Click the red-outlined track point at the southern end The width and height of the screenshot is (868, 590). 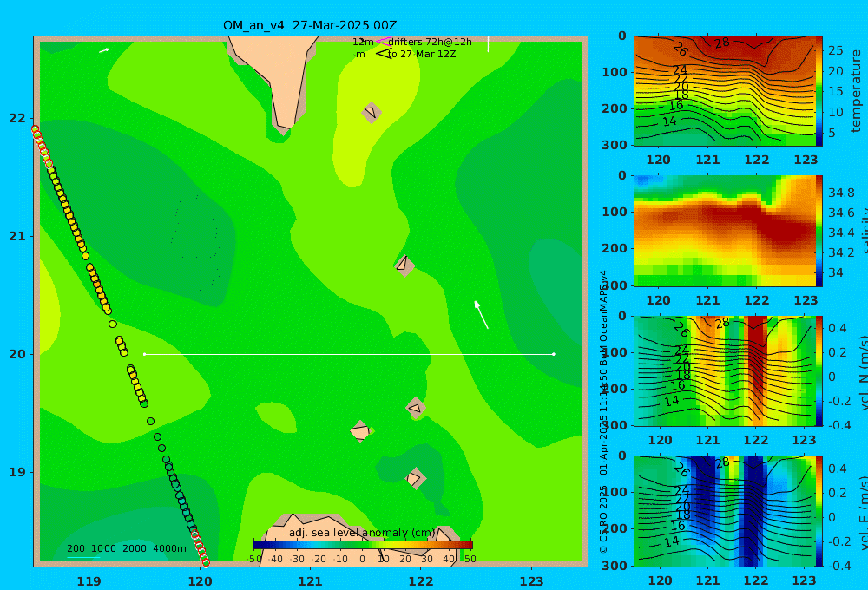[x=206, y=563]
